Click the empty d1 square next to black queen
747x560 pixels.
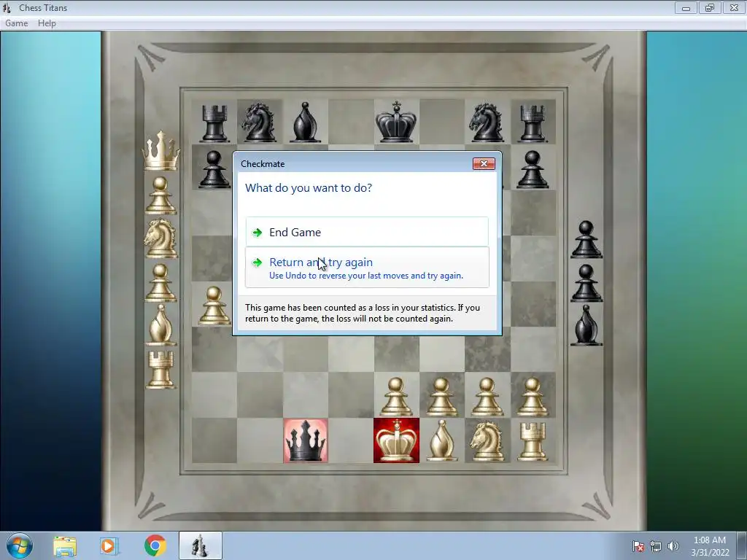[351, 441]
